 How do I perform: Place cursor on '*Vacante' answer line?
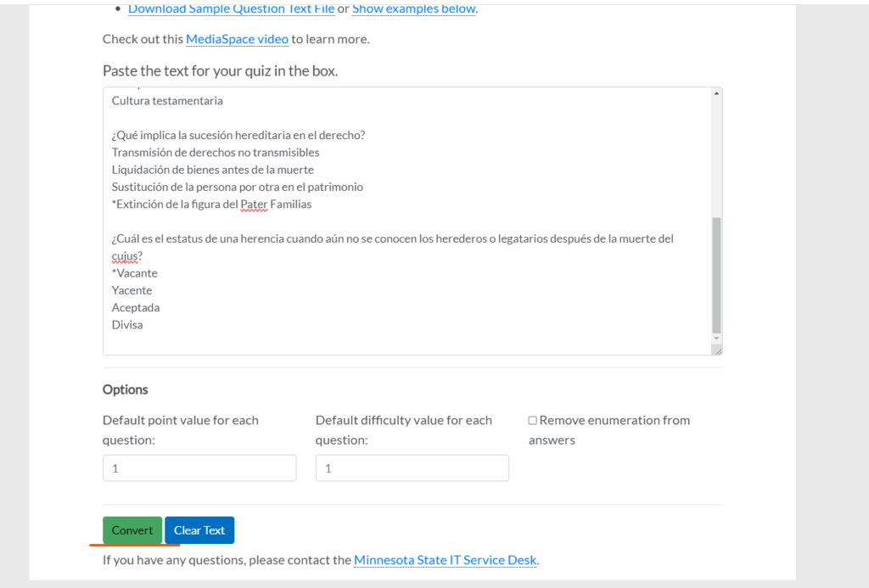pos(135,273)
